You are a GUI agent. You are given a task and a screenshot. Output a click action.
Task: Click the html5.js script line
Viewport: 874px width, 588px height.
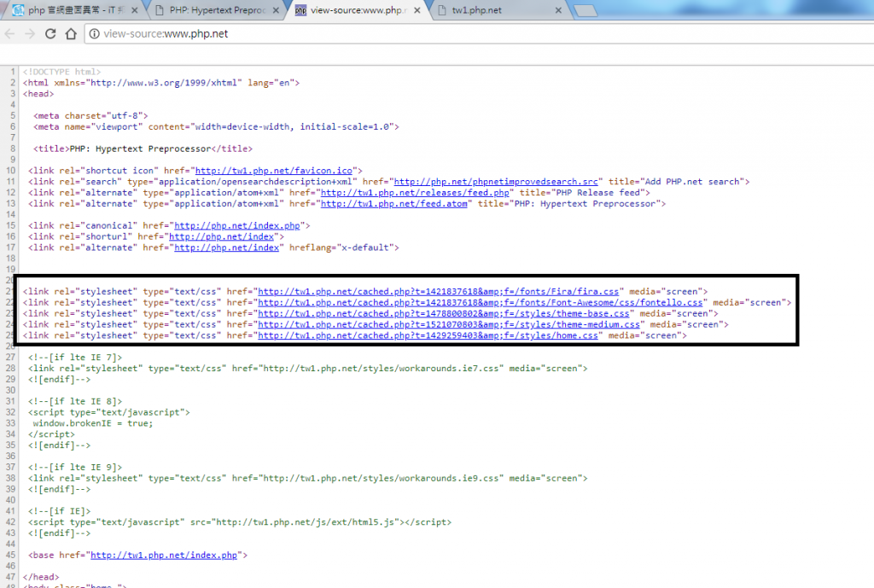240,522
